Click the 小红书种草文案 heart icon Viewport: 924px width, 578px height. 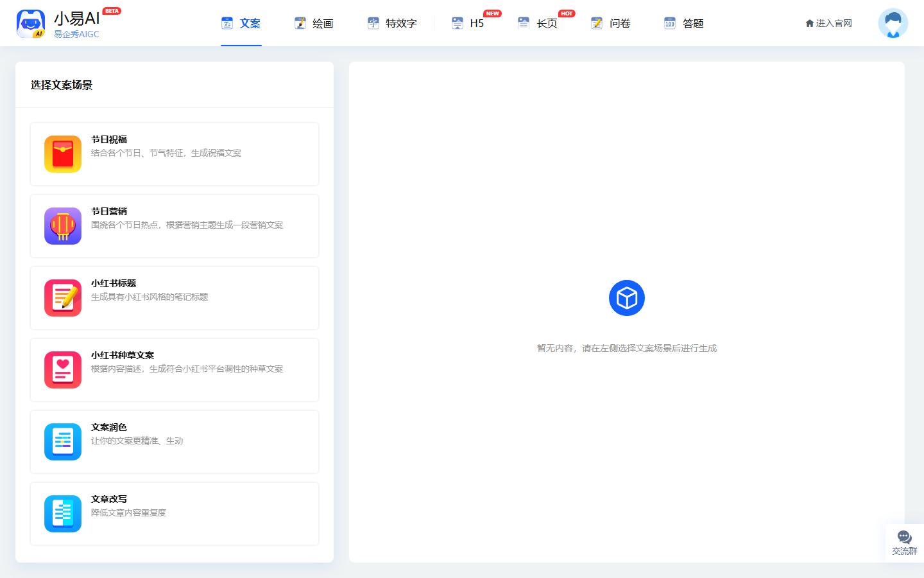pos(63,370)
